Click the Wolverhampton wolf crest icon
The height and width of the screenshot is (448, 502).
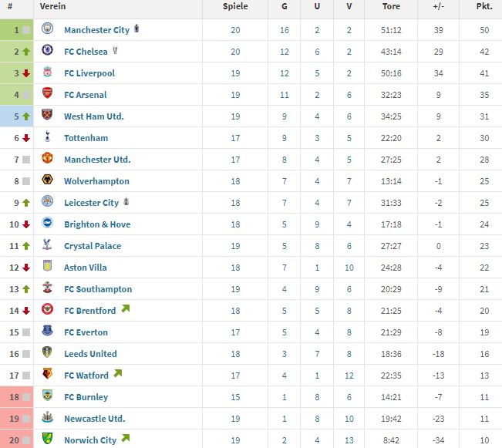47,180
